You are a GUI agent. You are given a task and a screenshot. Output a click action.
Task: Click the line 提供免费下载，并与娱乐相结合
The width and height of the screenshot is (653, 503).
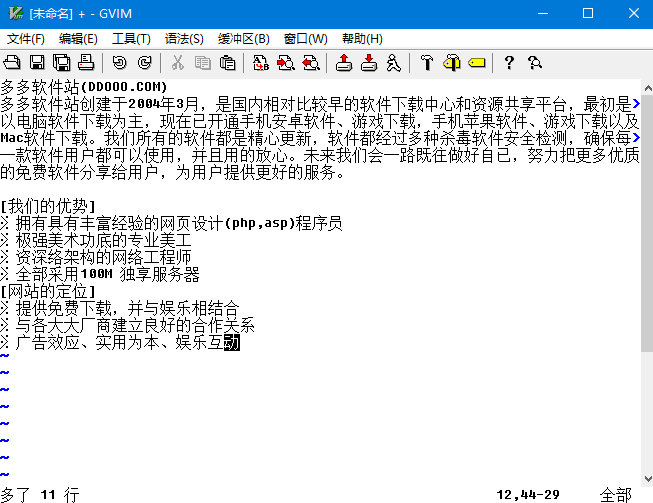120,309
